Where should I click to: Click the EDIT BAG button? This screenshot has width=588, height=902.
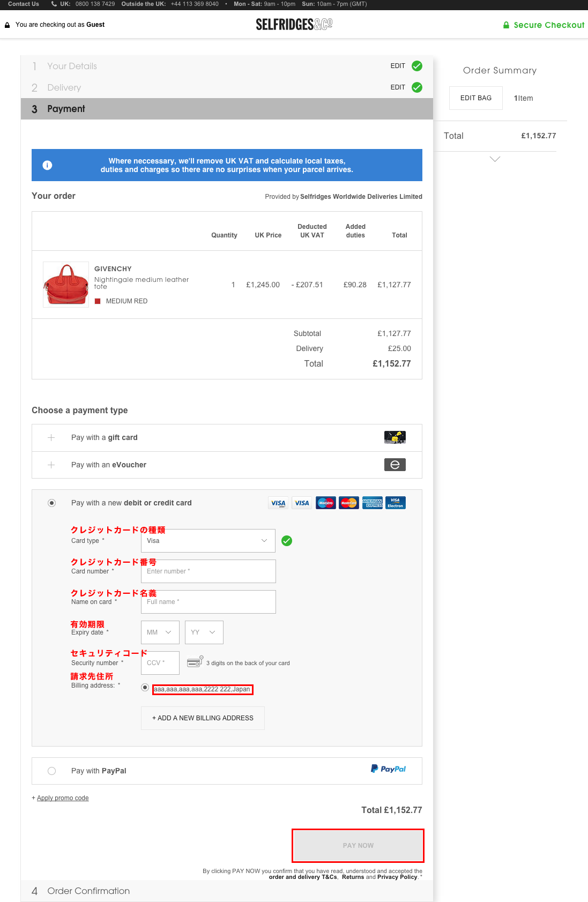pos(476,98)
